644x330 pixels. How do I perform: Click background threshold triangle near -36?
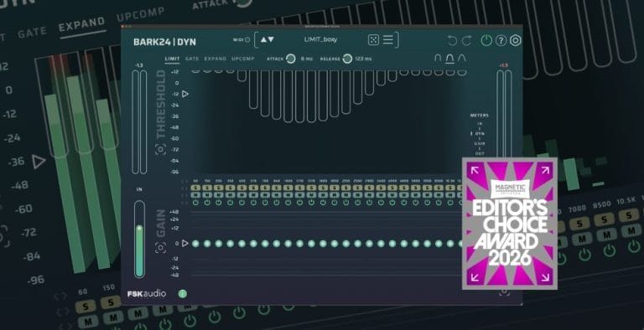coord(39,162)
